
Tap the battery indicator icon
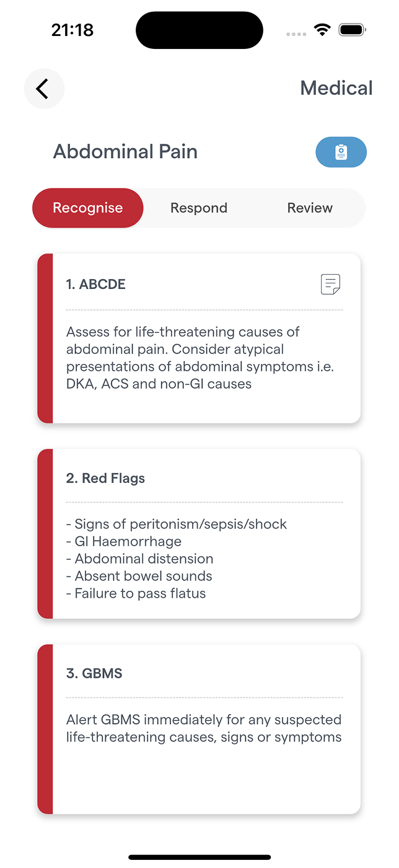(353, 30)
